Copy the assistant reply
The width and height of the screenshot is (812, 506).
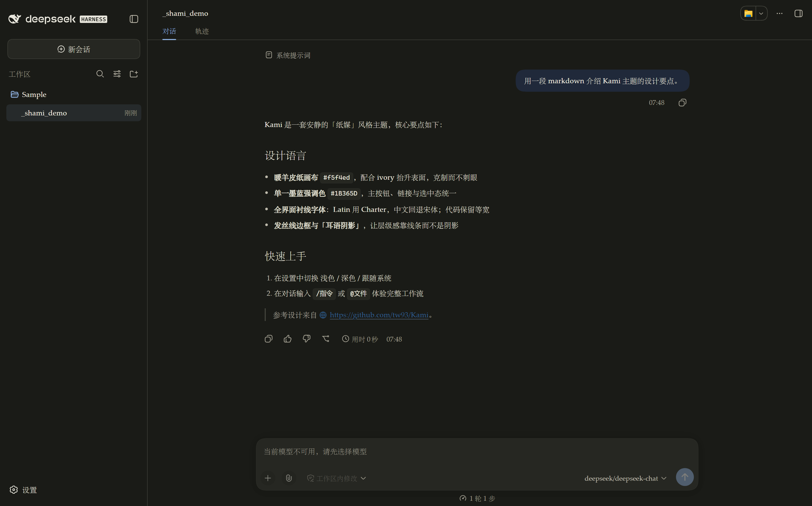268,339
